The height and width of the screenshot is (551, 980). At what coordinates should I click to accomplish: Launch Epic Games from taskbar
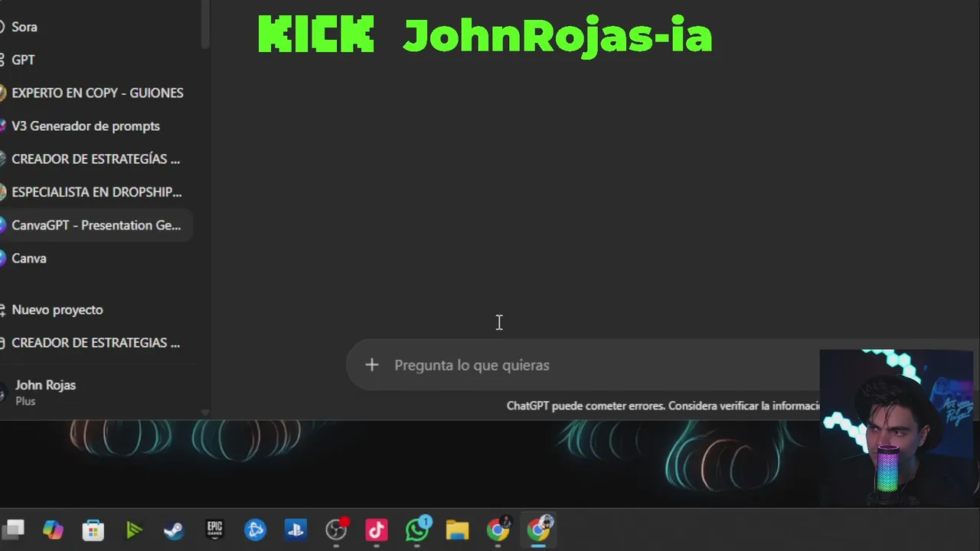coord(214,530)
